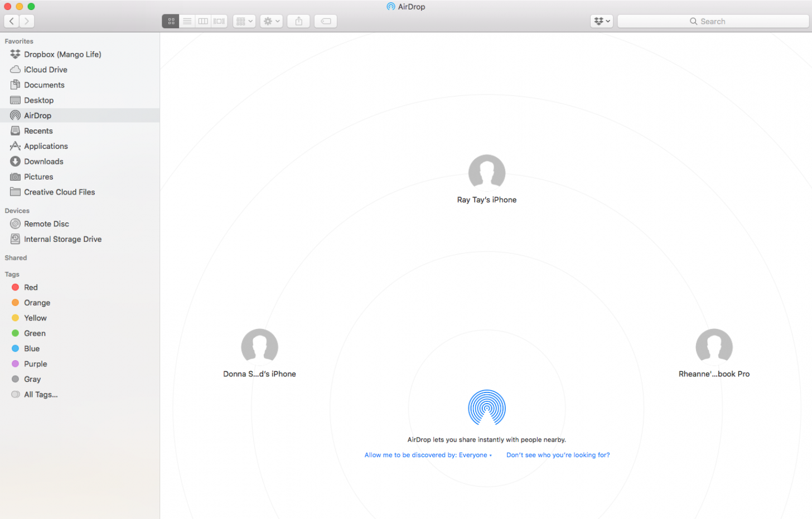Click 'Allow me to be discovered by' link
This screenshot has height=519, width=812.
coord(428,455)
